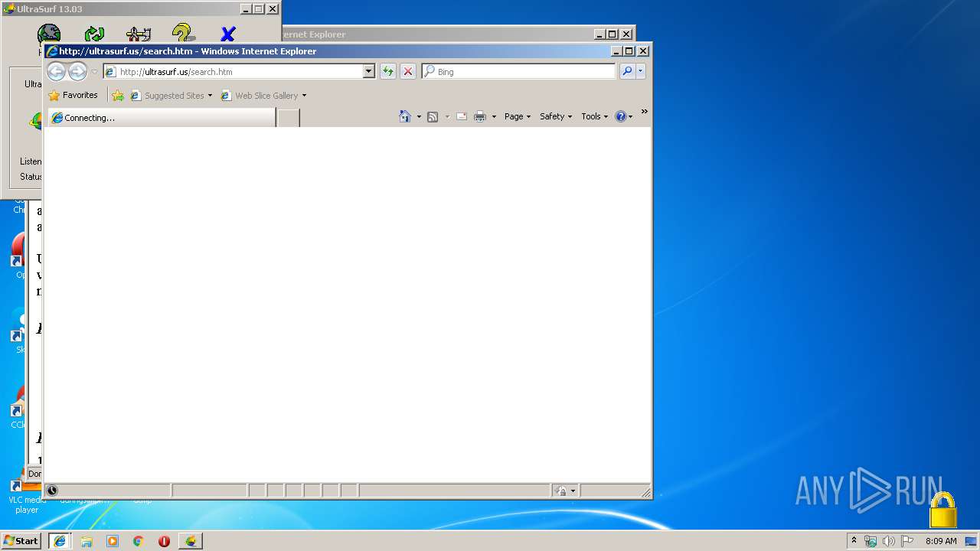Click the UltraSurf Home globe icon
This screenshot has width=980, height=551.
[x=49, y=34]
